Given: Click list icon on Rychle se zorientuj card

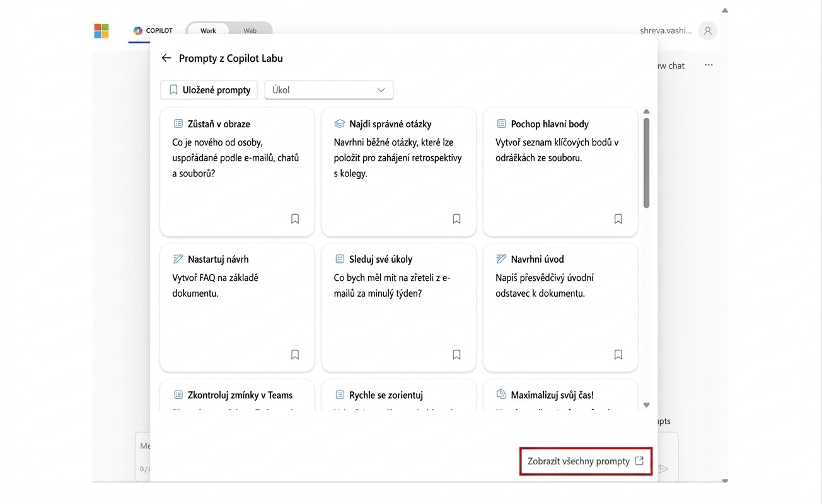Looking at the screenshot, I should click(x=340, y=395).
